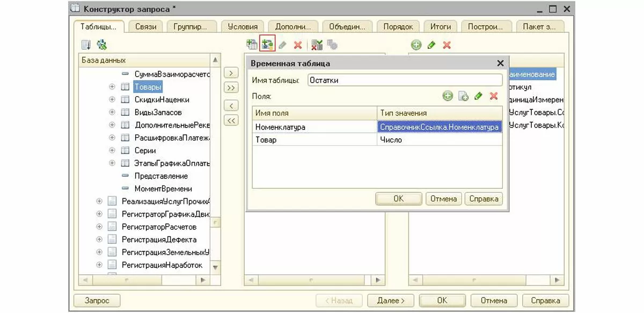Expand the Товары tree node
This screenshot has width=644, height=313.
pos(112,87)
